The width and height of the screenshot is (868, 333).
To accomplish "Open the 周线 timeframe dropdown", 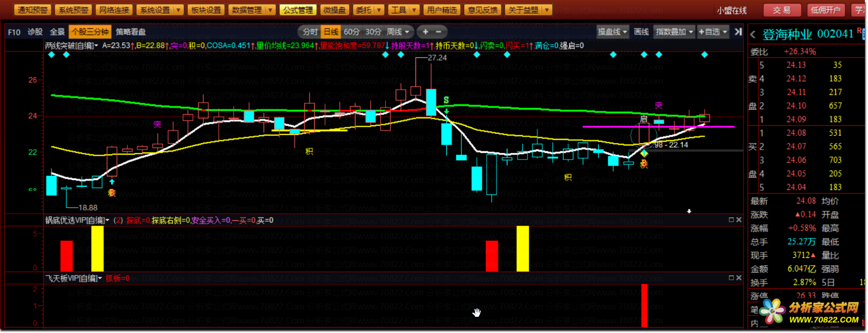I will coord(398,32).
